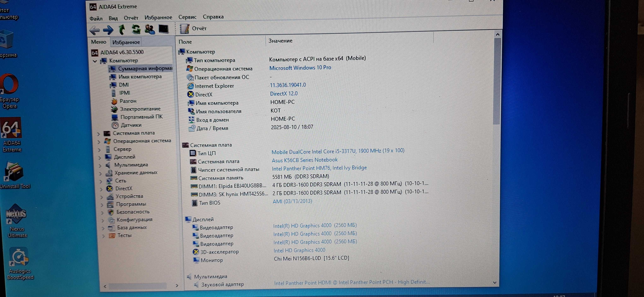Select the Монитор Chi Mei N156B6-L0D row
Screen dimensions: 644x297
pos(271,259)
